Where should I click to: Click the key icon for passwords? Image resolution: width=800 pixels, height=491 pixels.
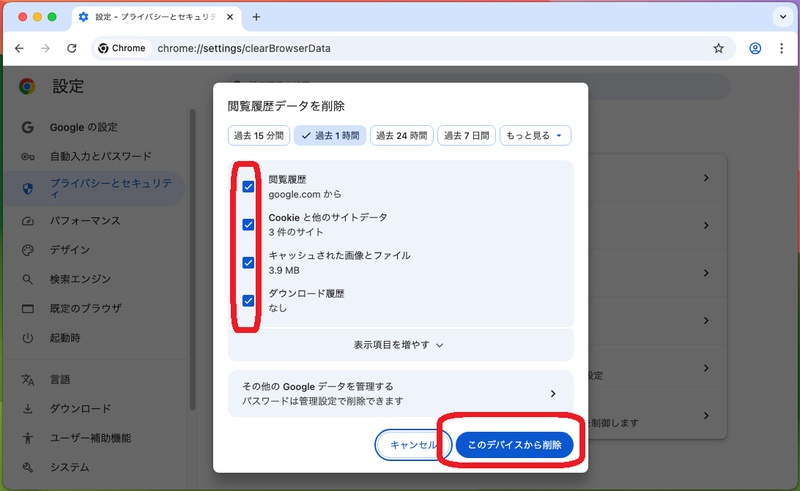(28, 157)
